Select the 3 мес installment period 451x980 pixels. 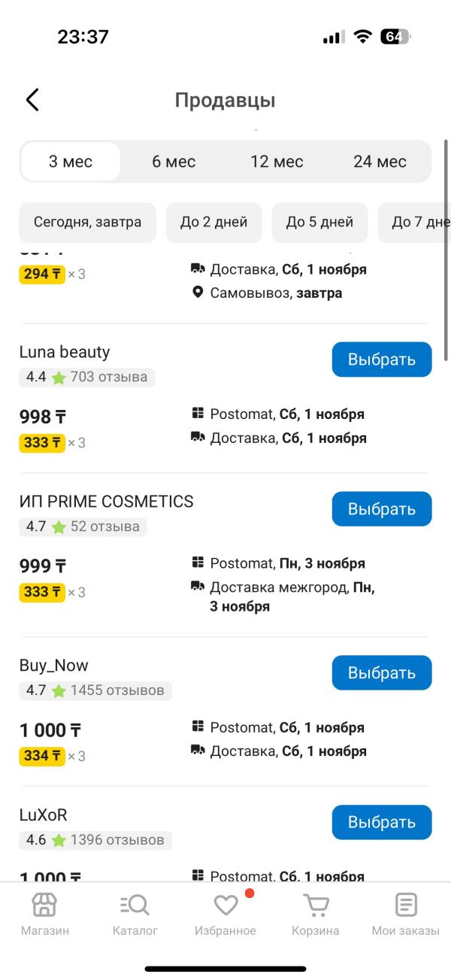pyautogui.click(x=71, y=162)
